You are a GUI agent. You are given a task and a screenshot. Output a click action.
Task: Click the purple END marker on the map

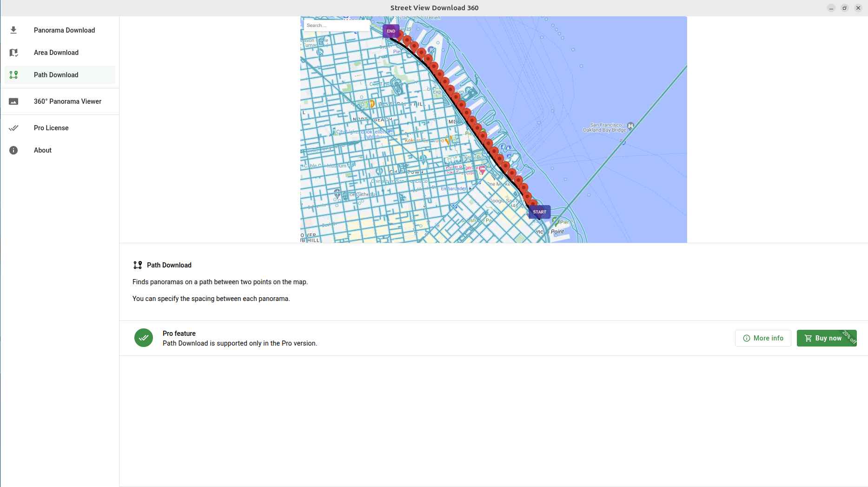[391, 31]
